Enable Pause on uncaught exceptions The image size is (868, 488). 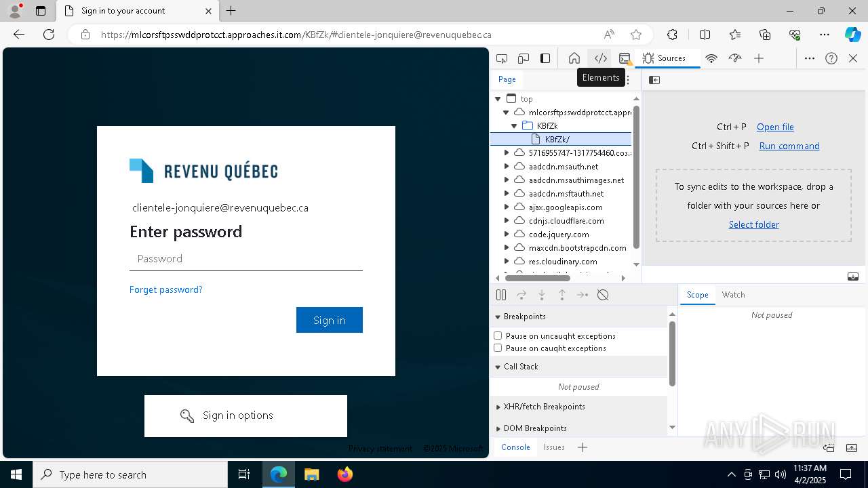pyautogui.click(x=498, y=335)
